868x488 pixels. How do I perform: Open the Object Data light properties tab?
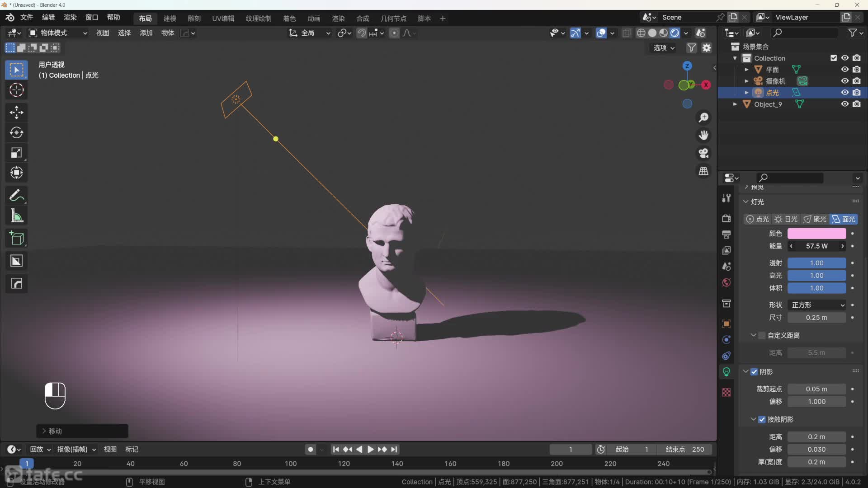pyautogui.click(x=726, y=372)
